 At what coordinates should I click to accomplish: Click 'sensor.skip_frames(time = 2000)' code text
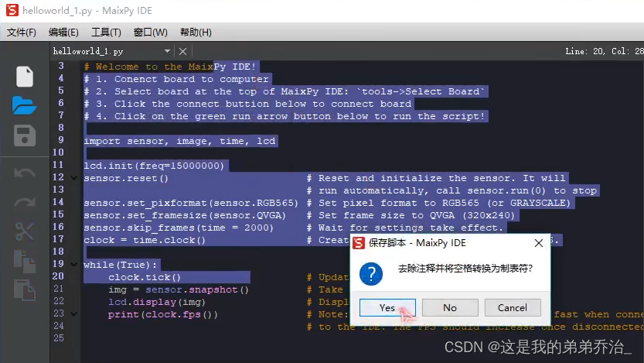(x=179, y=228)
